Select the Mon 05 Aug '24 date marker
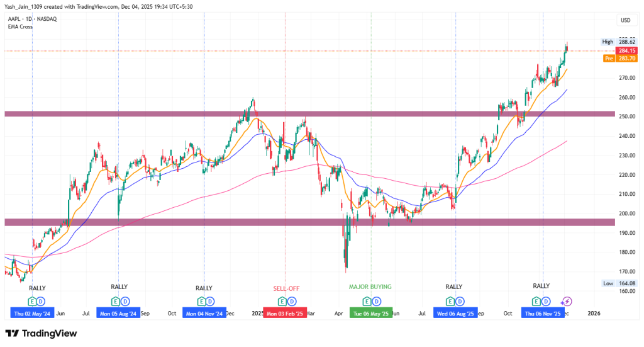 point(118,313)
